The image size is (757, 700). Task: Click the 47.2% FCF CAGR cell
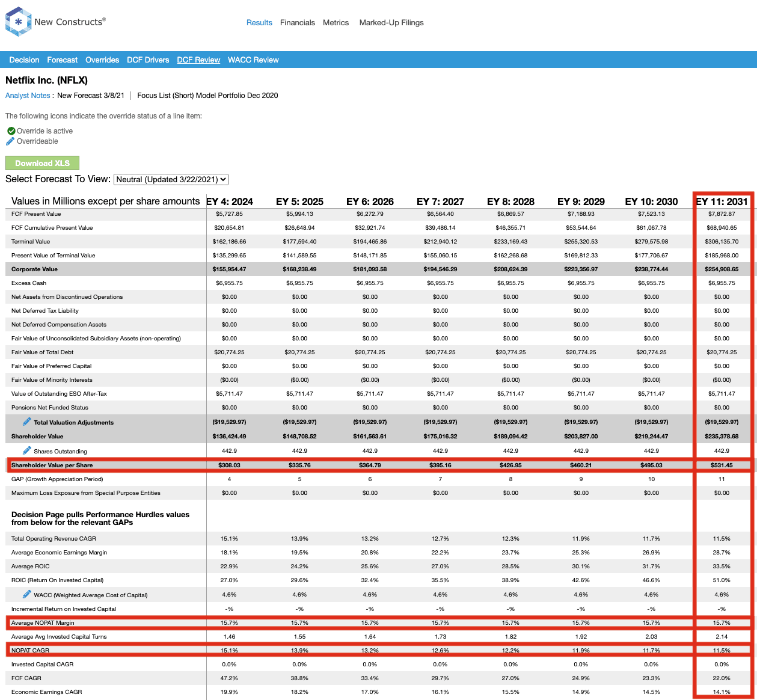point(229,678)
